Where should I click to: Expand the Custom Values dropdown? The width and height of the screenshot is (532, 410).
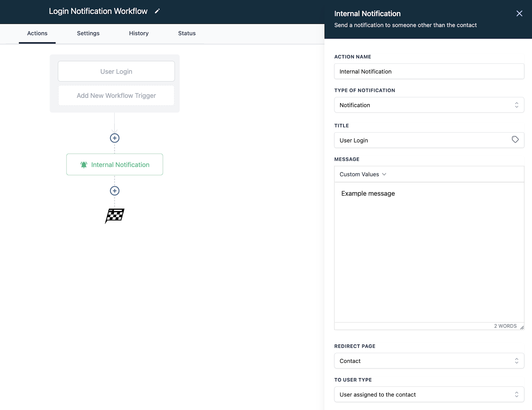(x=362, y=174)
